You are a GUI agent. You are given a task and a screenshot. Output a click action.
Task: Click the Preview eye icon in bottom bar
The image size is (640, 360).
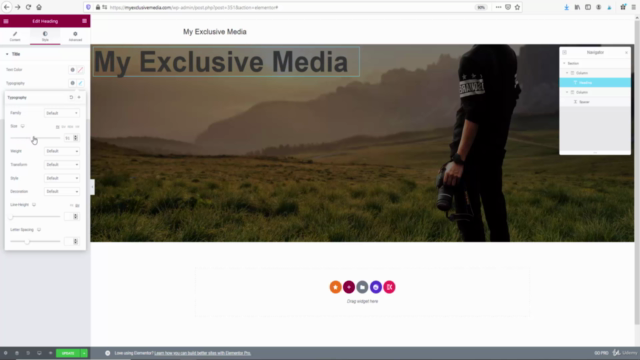coord(51,353)
